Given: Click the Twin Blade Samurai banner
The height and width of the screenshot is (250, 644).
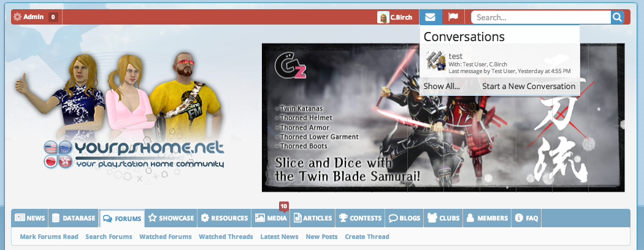Looking at the screenshot, I should 443,117.
